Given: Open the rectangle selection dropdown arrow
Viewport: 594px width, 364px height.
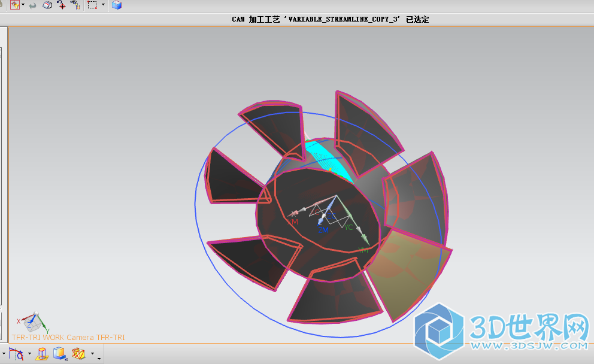Looking at the screenshot, I should click(103, 5).
